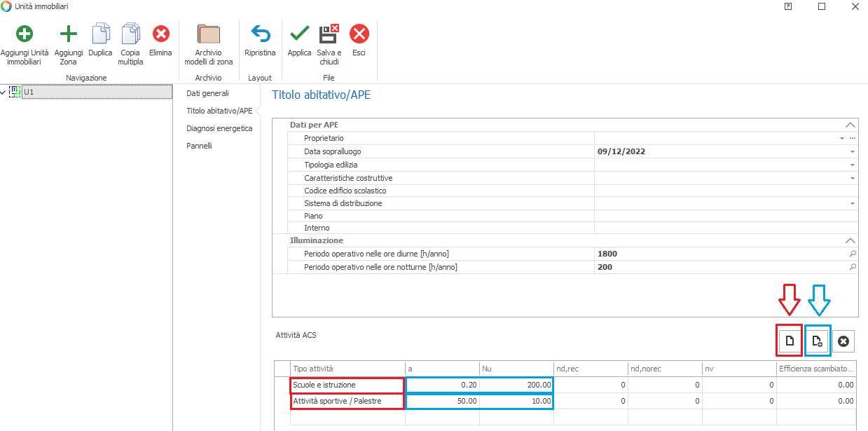
Task: Expand the Sistema di distribuzione dropdown
Action: coord(853,203)
